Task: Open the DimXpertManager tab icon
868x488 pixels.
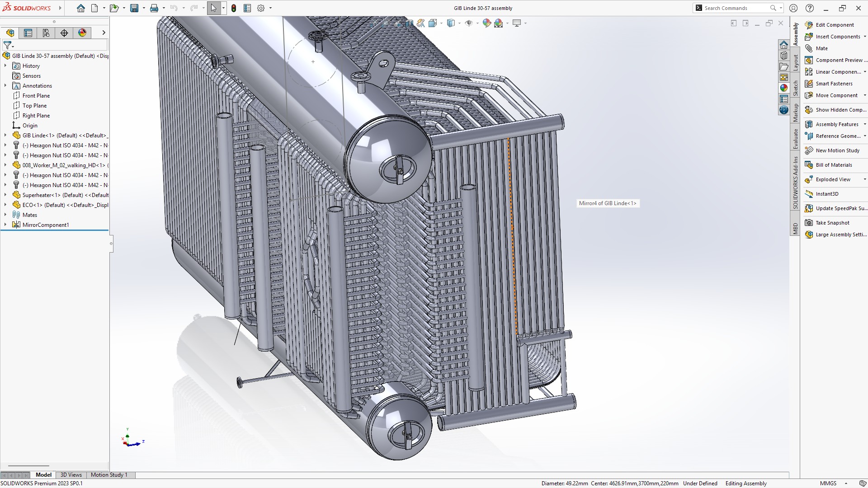Action: click(x=64, y=33)
